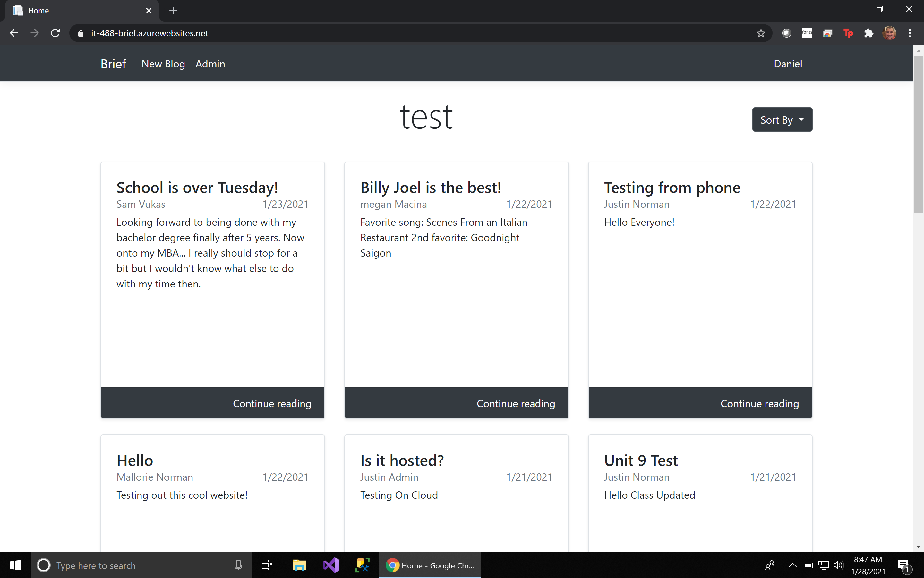The width and height of the screenshot is (924, 578).
Task: Bookmark this page with the star icon
Action: pyautogui.click(x=761, y=33)
